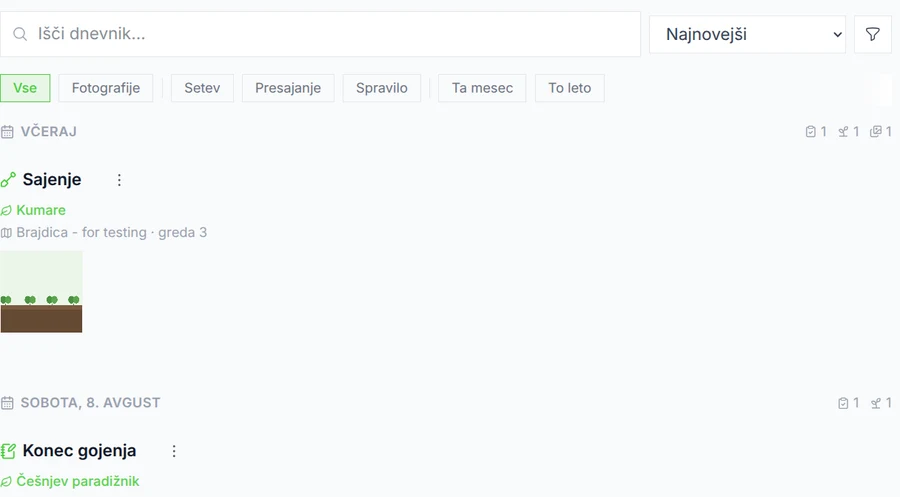Open the 'Češnjev paradižnik' plant link
The height and width of the screenshot is (497, 900).
point(77,481)
